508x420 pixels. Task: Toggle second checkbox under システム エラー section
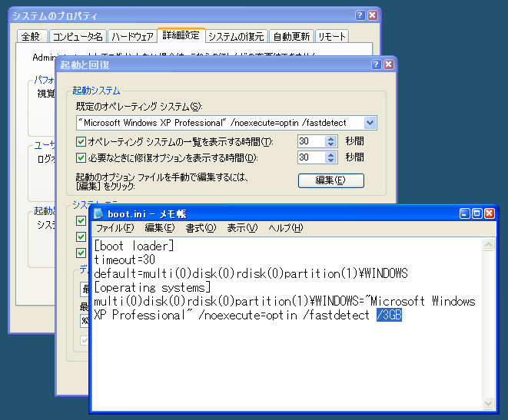pyautogui.click(x=81, y=236)
